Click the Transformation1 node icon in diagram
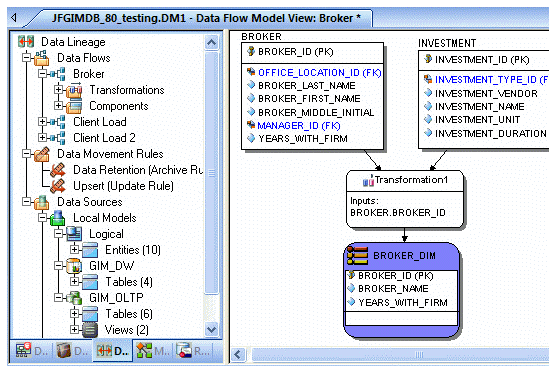549x372 pixels. [368, 181]
